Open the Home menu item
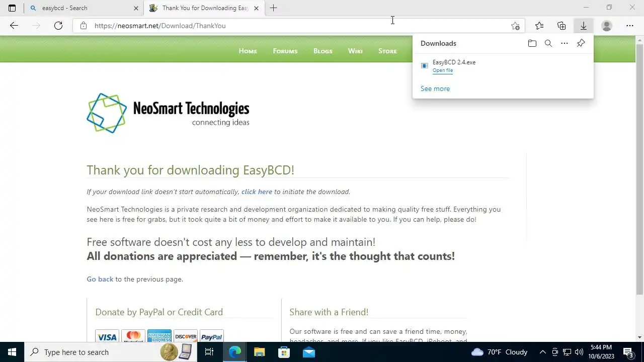Image resolution: width=644 pixels, height=362 pixels. coord(248,51)
